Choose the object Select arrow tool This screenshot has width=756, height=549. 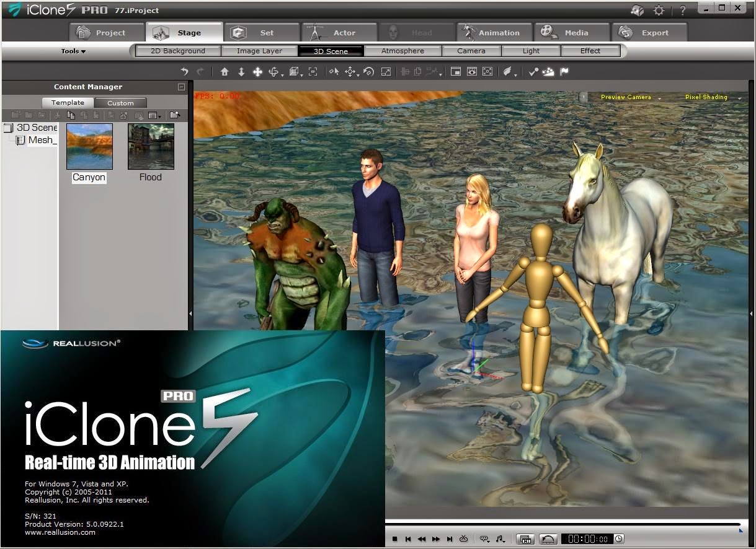334,72
